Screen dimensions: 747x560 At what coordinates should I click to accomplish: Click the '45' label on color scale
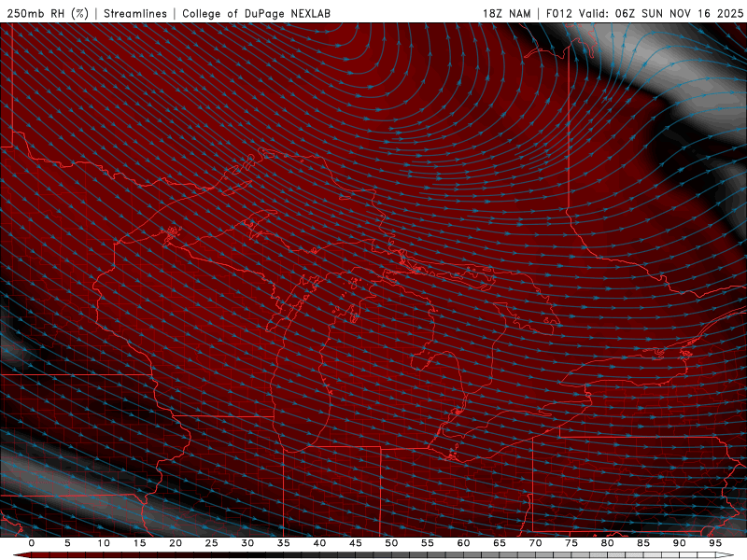click(x=356, y=543)
